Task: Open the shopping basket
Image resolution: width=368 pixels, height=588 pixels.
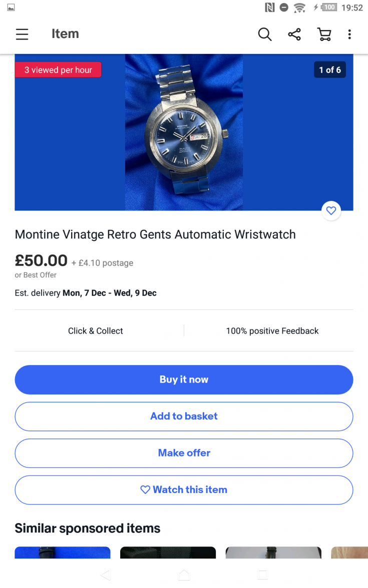Action: click(x=324, y=34)
